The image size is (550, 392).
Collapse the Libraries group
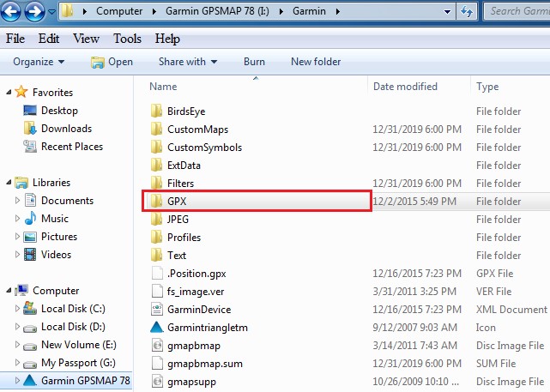pos(9,183)
